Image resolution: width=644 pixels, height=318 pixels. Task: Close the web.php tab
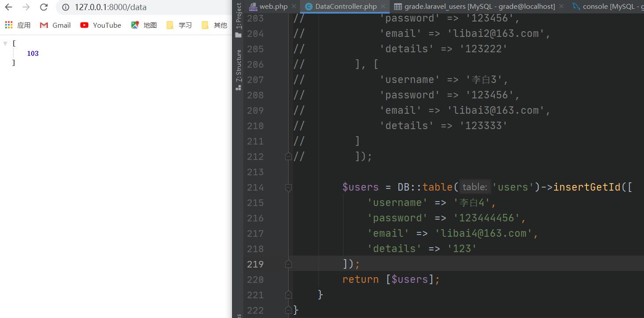click(295, 6)
